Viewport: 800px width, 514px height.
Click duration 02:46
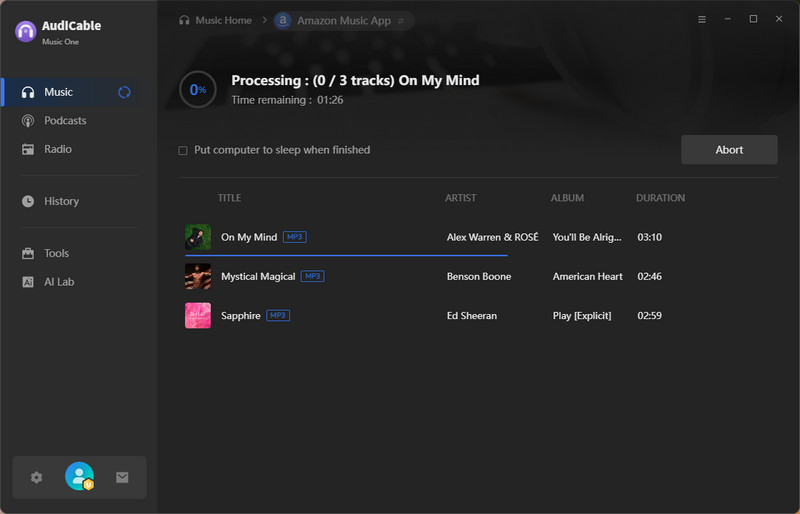[649, 277]
